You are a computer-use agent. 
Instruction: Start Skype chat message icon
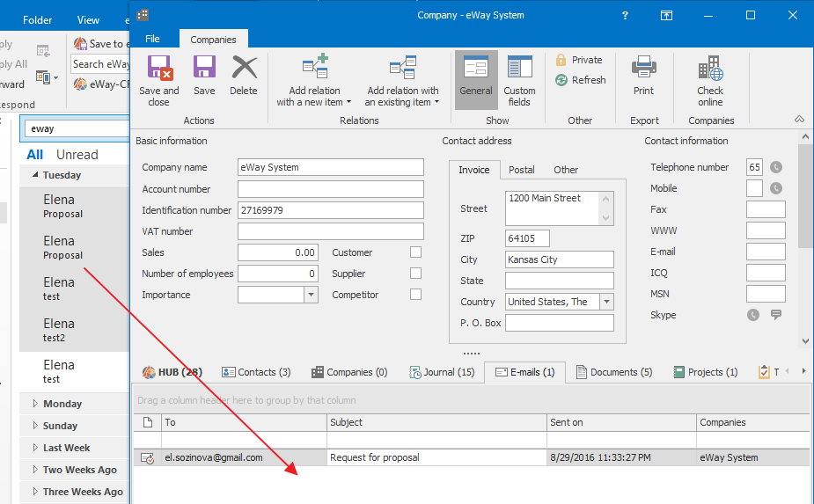coord(775,315)
